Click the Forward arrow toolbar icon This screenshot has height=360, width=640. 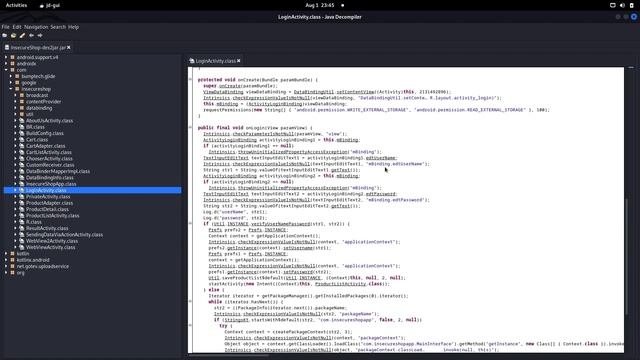(x=40, y=36)
